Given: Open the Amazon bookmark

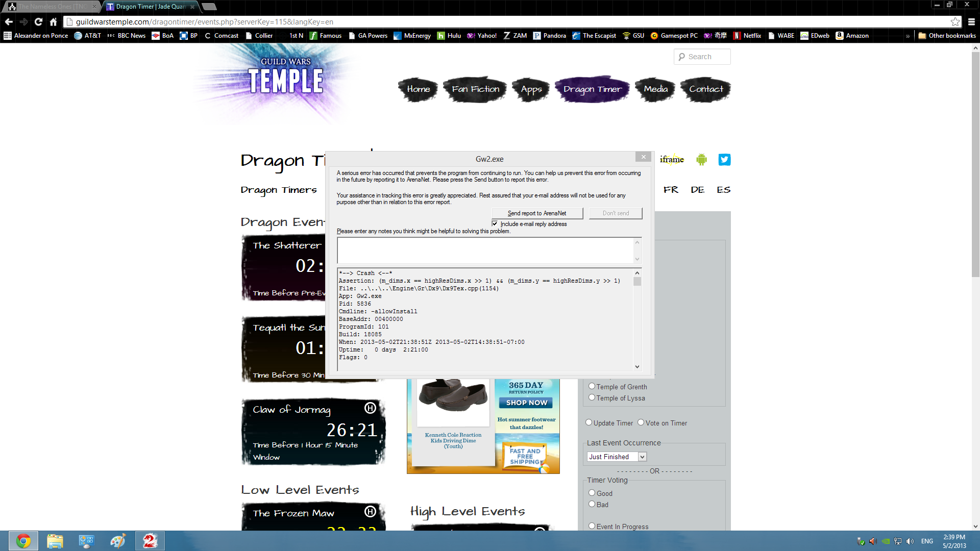Looking at the screenshot, I should (852, 36).
